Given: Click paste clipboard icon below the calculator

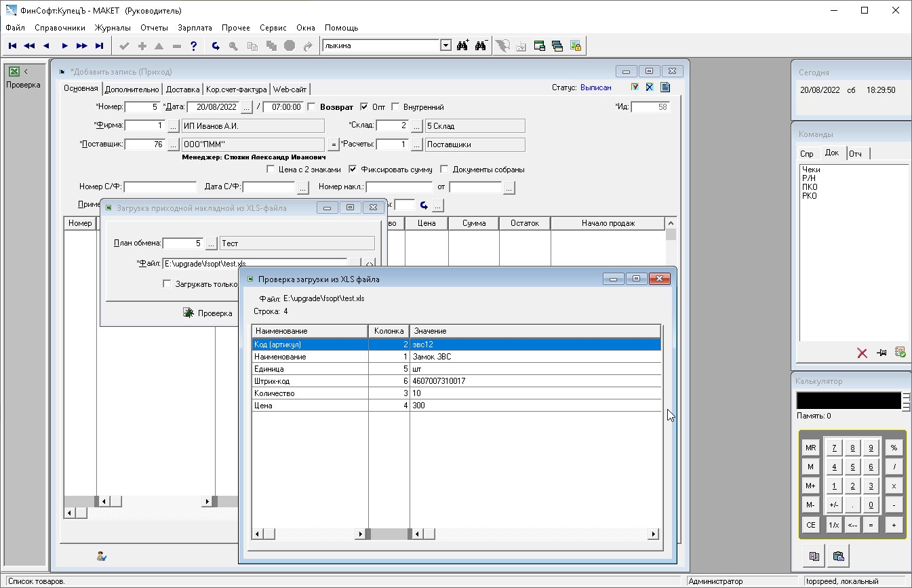Looking at the screenshot, I should 838,556.
